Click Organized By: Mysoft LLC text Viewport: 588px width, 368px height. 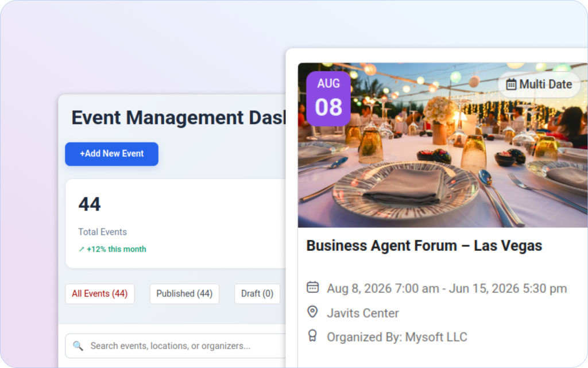coord(397,337)
